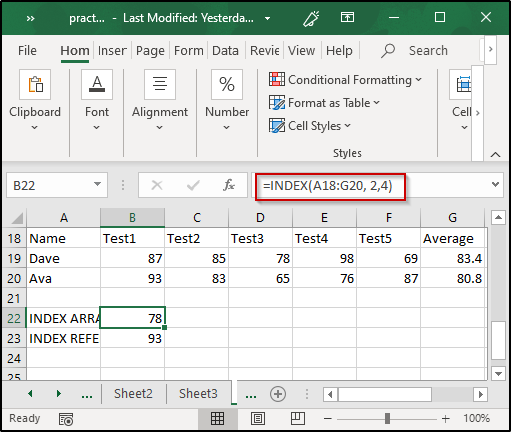The image size is (511, 432).
Task: Click the Select All corner triangle
Action: (x=17, y=218)
